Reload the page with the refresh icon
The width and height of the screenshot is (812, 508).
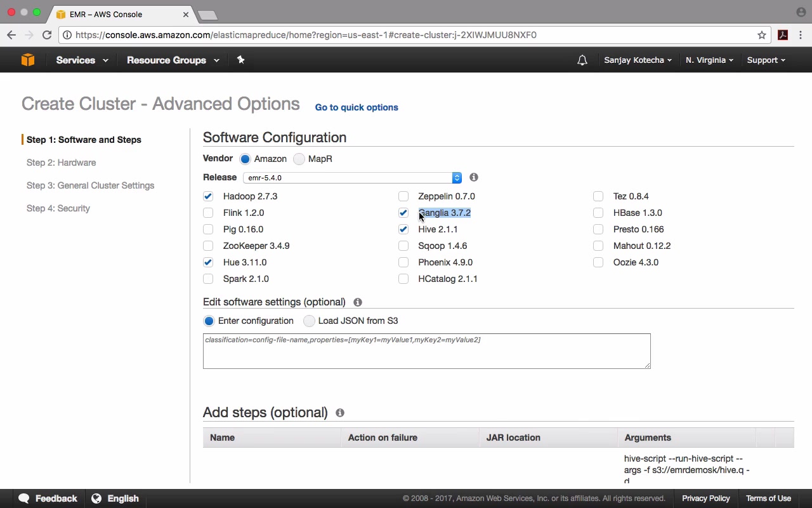(x=47, y=35)
